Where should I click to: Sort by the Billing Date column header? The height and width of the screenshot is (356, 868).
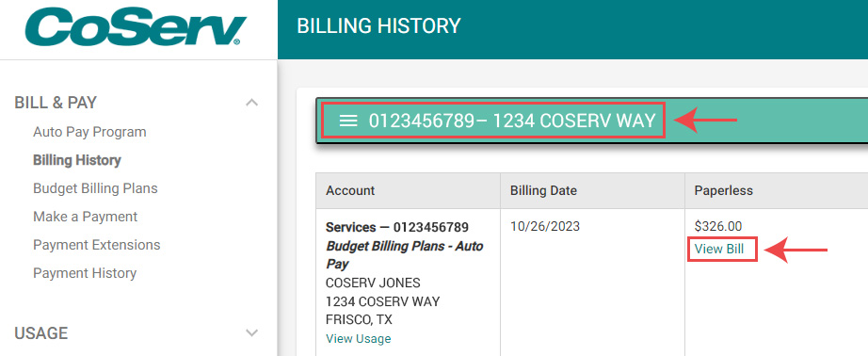coord(543,190)
